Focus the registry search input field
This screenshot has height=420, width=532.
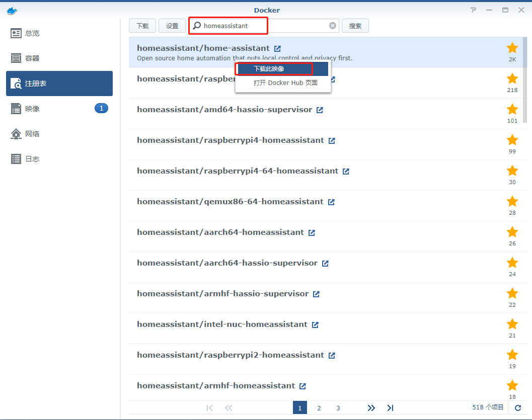tap(264, 26)
